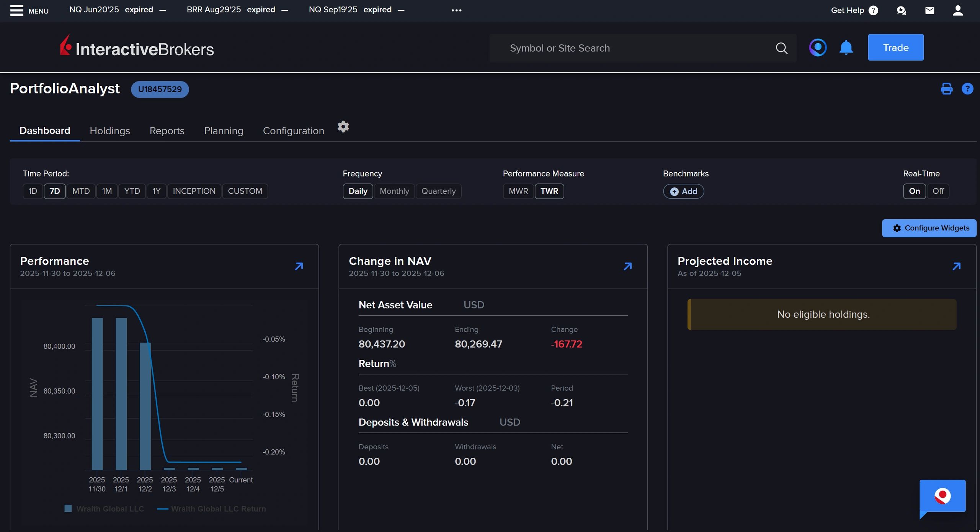Expand the Performance widget arrow
Image resolution: width=980 pixels, height=532 pixels.
(x=299, y=266)
